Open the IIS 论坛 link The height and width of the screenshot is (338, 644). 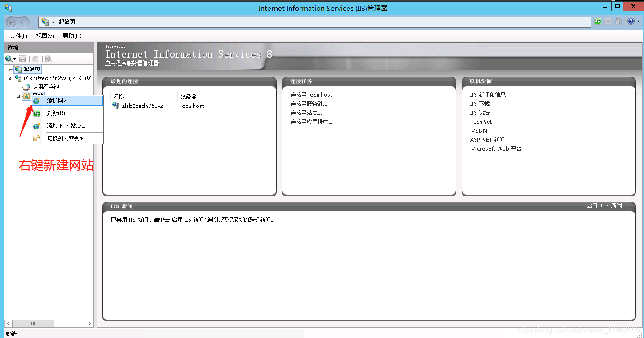(480, 113)
